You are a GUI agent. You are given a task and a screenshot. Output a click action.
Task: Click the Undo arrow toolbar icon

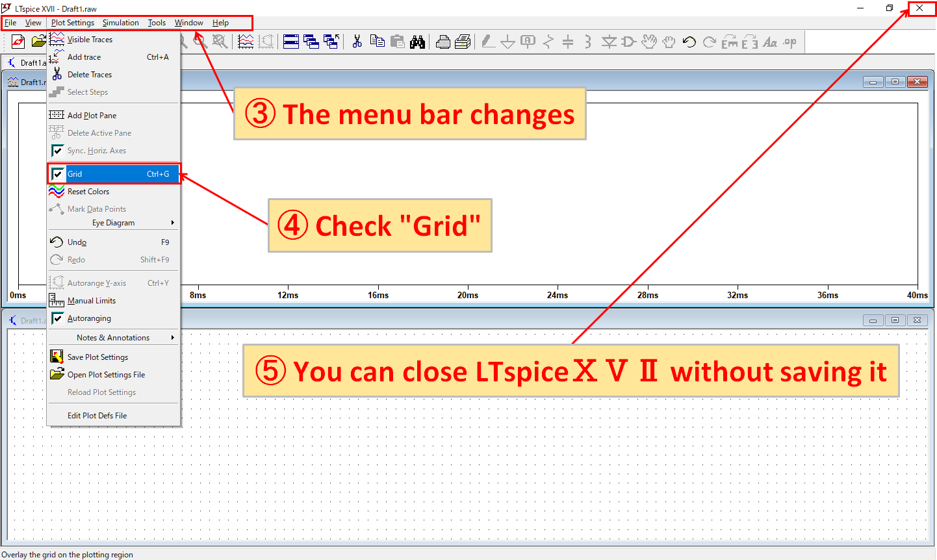[689, 41]
